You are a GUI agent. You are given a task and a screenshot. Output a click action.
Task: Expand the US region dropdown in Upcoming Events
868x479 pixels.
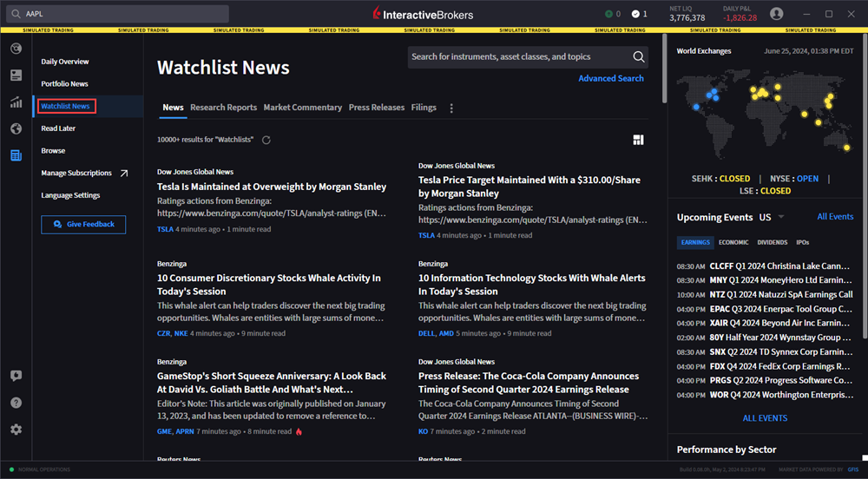pos(781,217)
